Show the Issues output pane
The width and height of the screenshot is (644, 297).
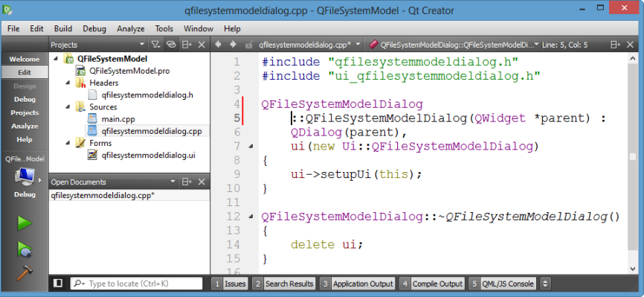pos(230,284)
